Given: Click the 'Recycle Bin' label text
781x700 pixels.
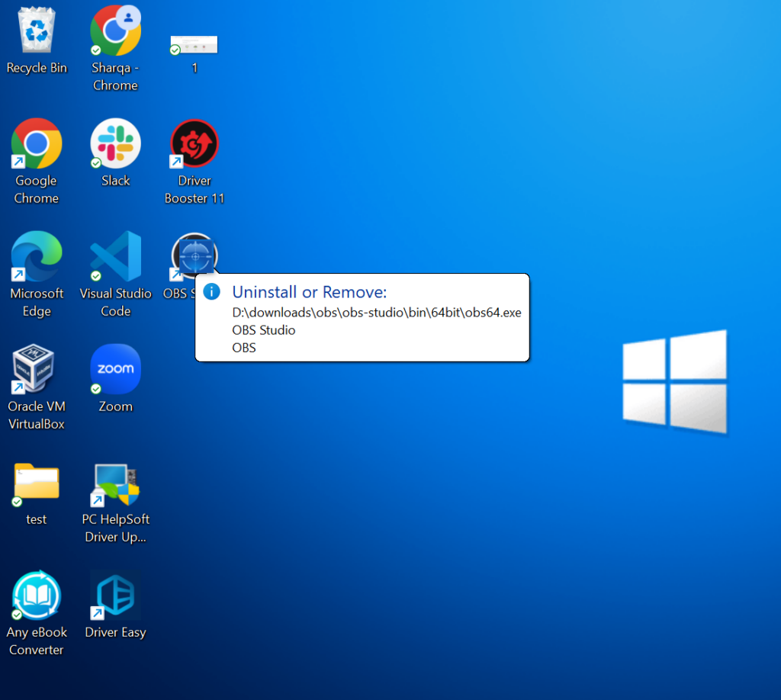Looking at the screenshot, I should tap(37, 68).
